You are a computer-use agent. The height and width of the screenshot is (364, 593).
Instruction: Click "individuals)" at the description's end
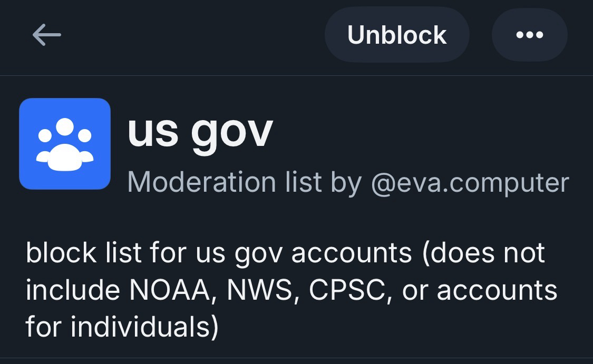coord(144,327)
